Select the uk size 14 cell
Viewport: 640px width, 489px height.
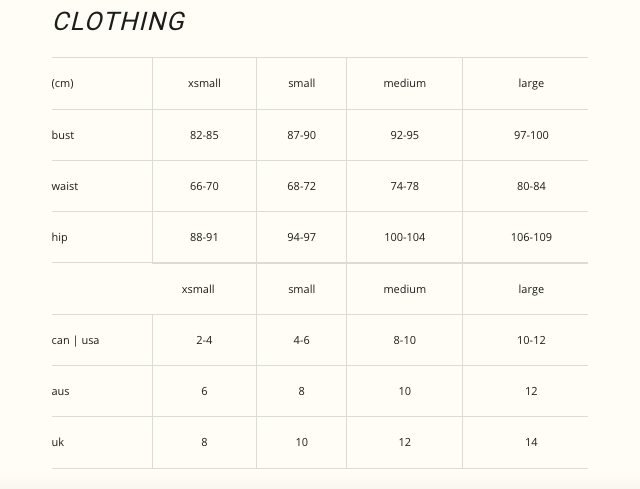point(531,442)
